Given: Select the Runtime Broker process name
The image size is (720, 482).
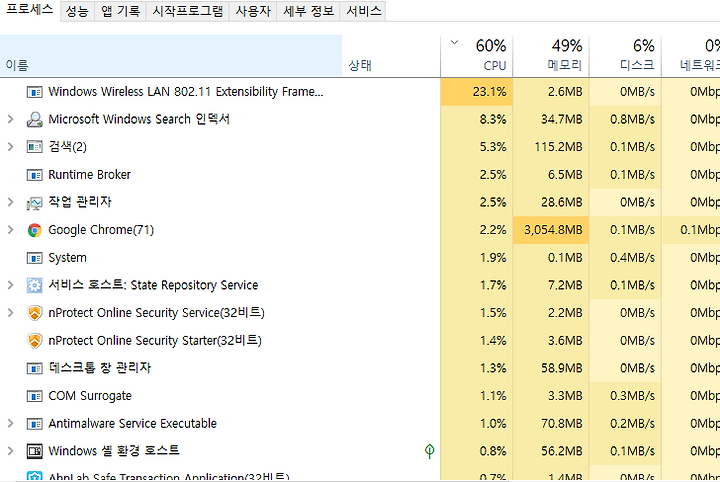Looking at the screenshot, I should pos(90,175).
